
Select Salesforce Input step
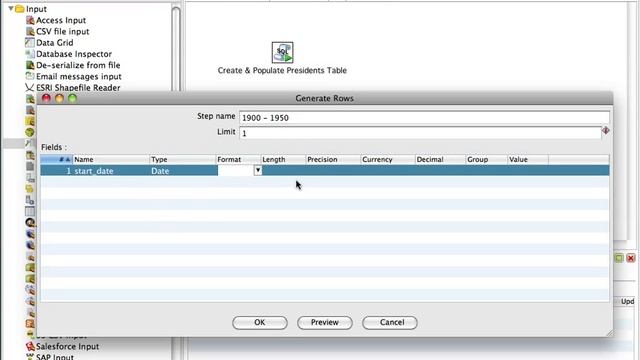[67, 346]
